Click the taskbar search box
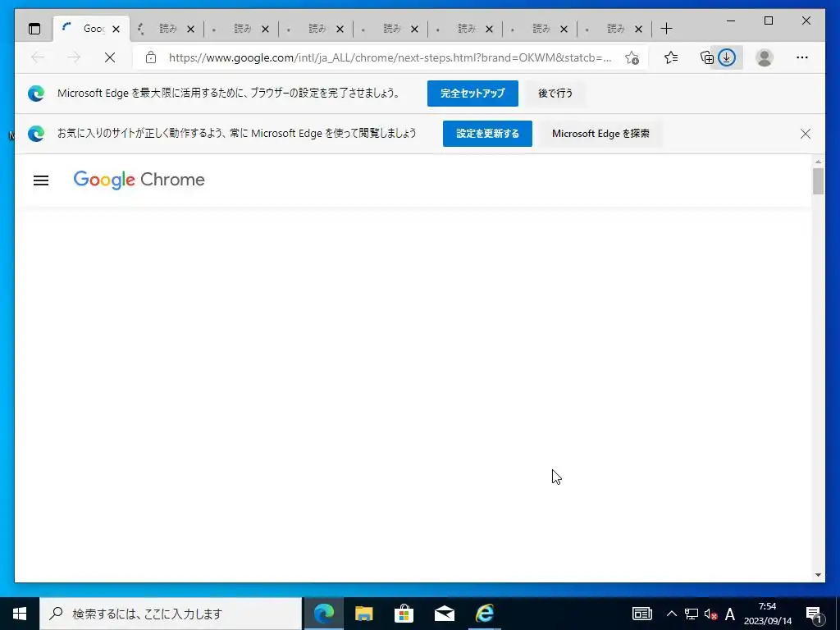Image resolution: width=840 pixels, height=630 pixels. coord(171,614)
